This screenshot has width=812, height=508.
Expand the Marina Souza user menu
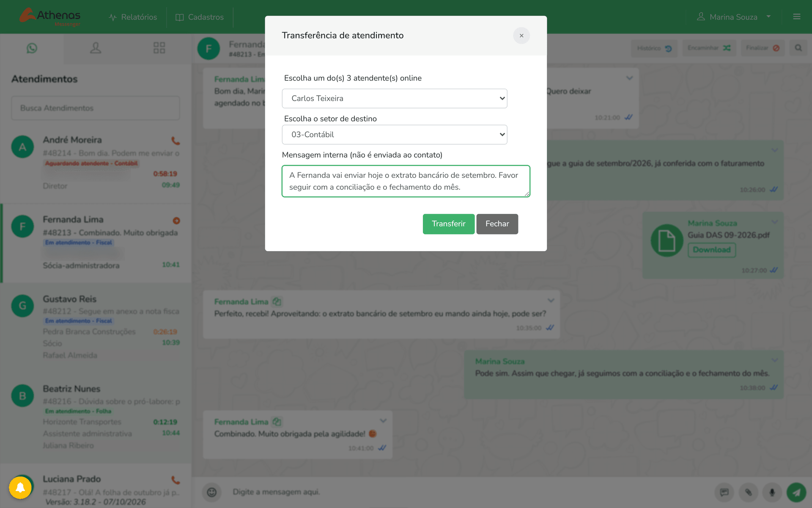coord(734,17)
